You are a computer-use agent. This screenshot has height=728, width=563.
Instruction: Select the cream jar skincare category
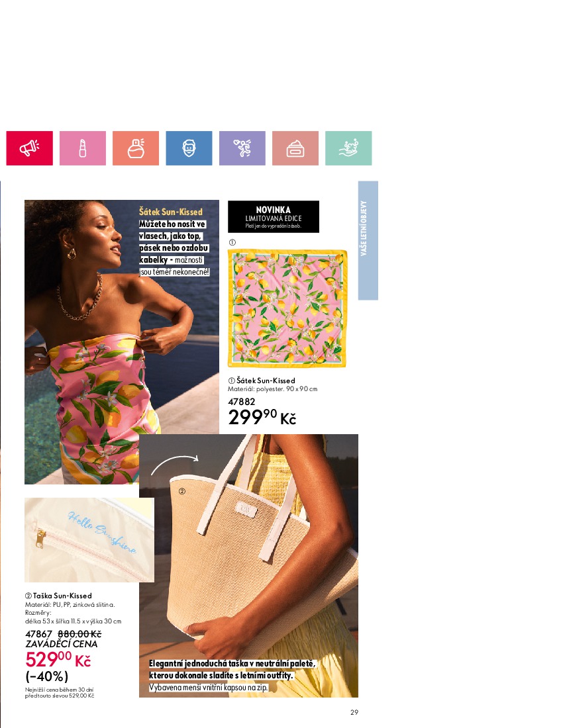(x=295, y=148)
